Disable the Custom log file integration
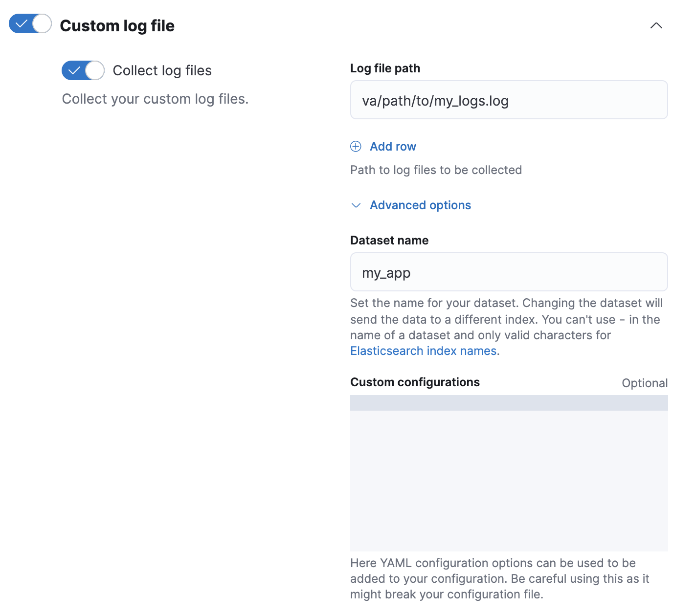 [x=30, y=23]
